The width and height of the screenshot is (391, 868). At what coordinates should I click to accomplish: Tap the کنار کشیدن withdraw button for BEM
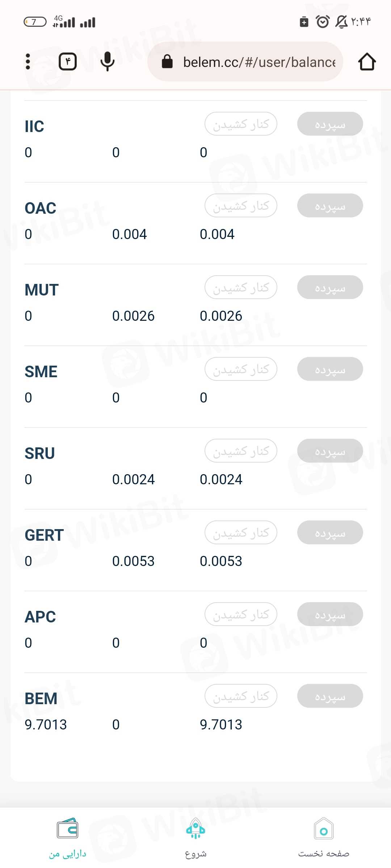pyautogui.click(x=241, y=696)
